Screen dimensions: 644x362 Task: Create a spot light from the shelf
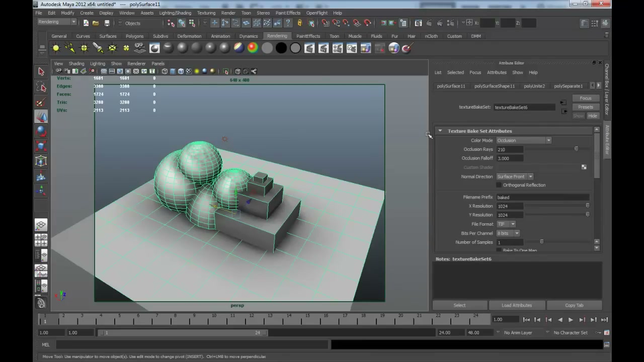(98, 48)
